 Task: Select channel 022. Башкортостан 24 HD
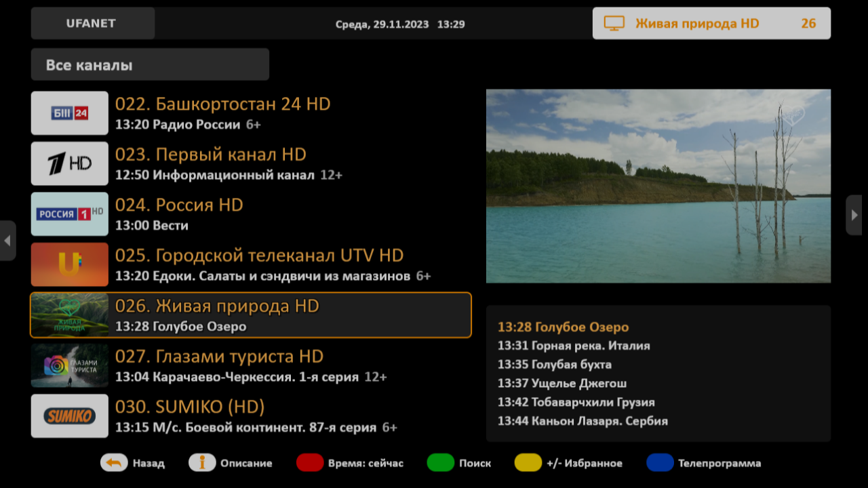click(251, 113)
